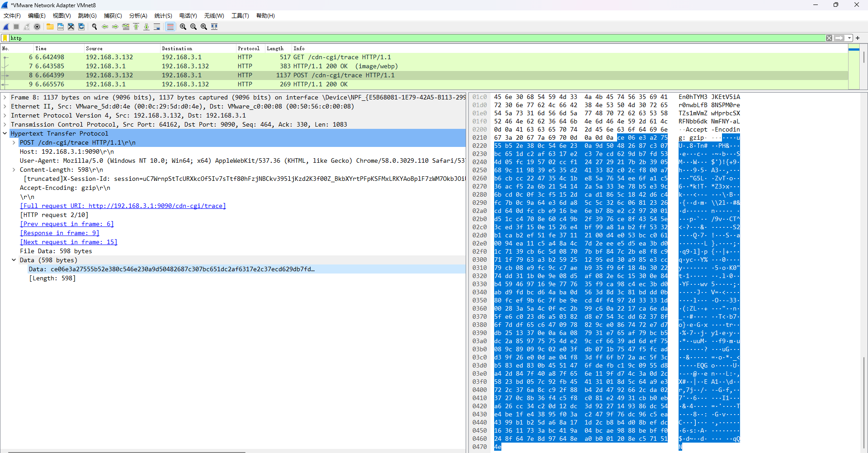Image resolution: width=868 pixels, height=453 pixels.
Task: Reload the capture file
Action: (x=81, y=27)
